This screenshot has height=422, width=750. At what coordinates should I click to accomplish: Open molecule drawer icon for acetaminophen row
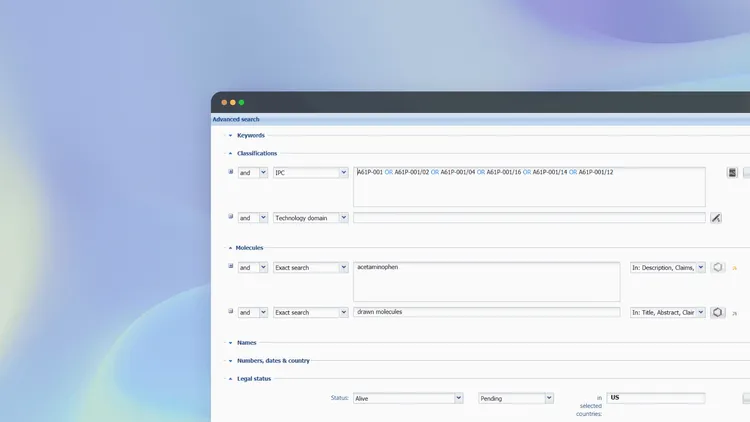717,267
